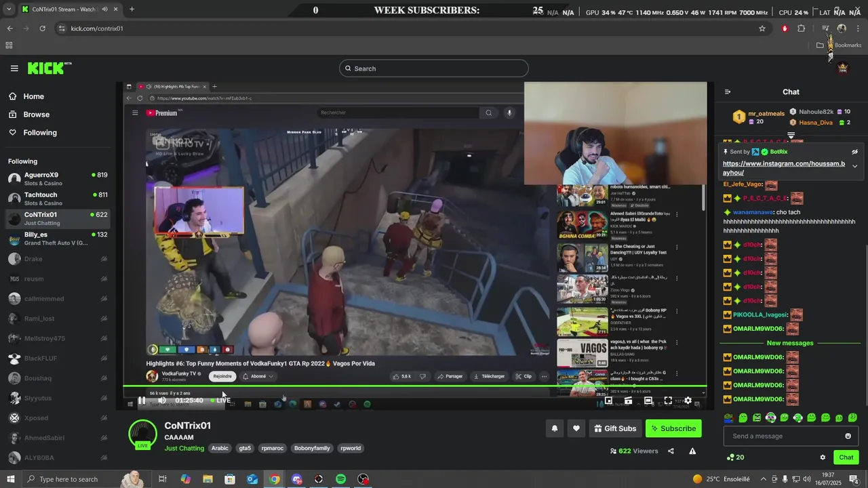Image resolution: width=868 pixels, height=488 pixels.
Task: Share the stream with the share icon
Action: [671, 451]
